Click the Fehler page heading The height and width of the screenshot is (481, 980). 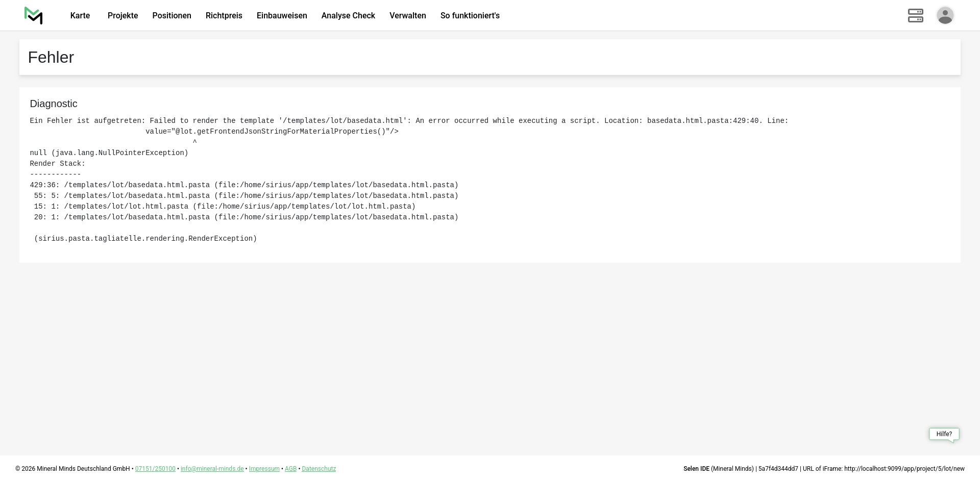point(51,58)
